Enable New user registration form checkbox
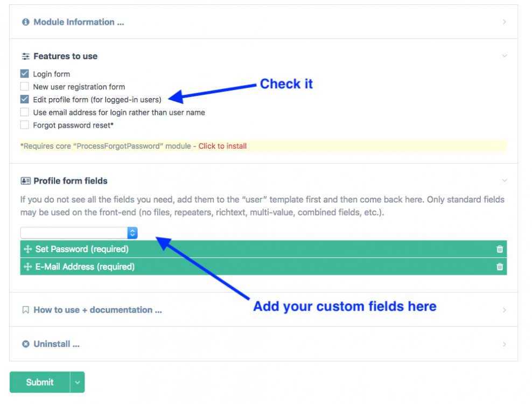Screen dimensions: 532x404 point(25,87)
